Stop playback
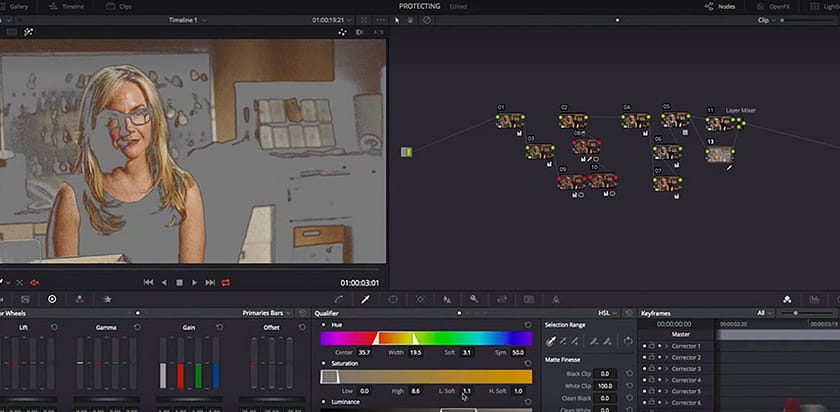This screenshot has width=840, height=412. point(179,282)
